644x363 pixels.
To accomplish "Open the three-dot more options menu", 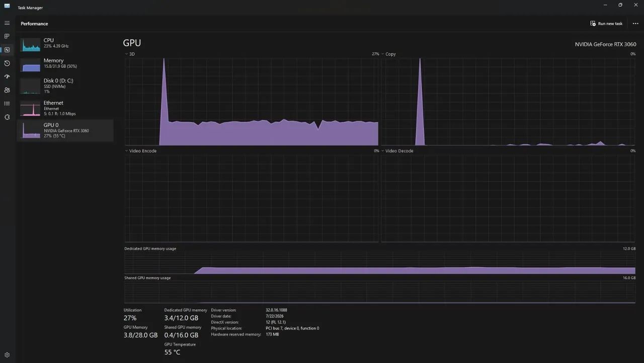I will [635, 24].
